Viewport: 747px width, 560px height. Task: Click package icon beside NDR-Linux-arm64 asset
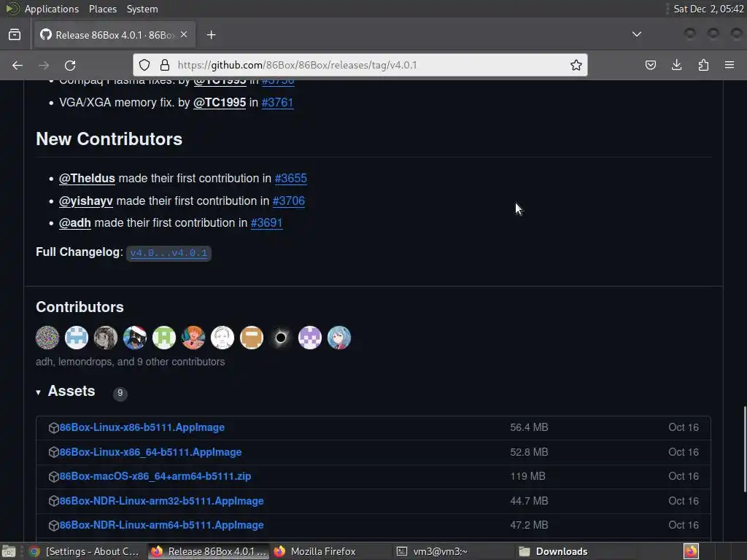click(x=53, y=525)
